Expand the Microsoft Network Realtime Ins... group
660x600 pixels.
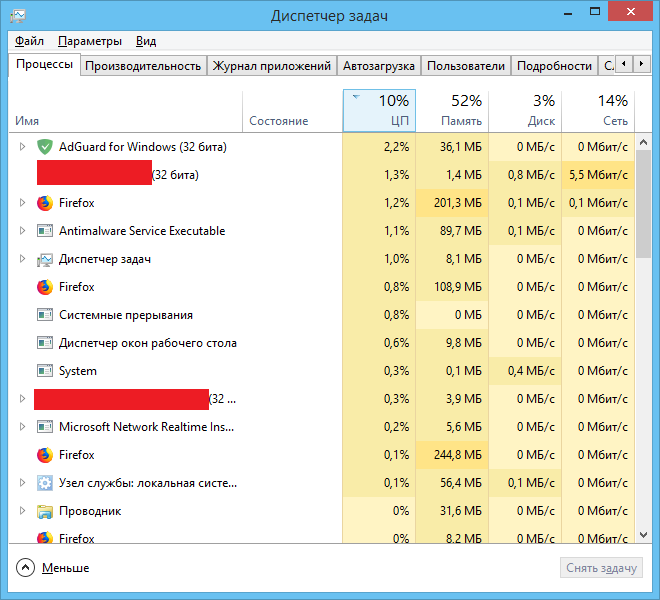coord(22,427)
